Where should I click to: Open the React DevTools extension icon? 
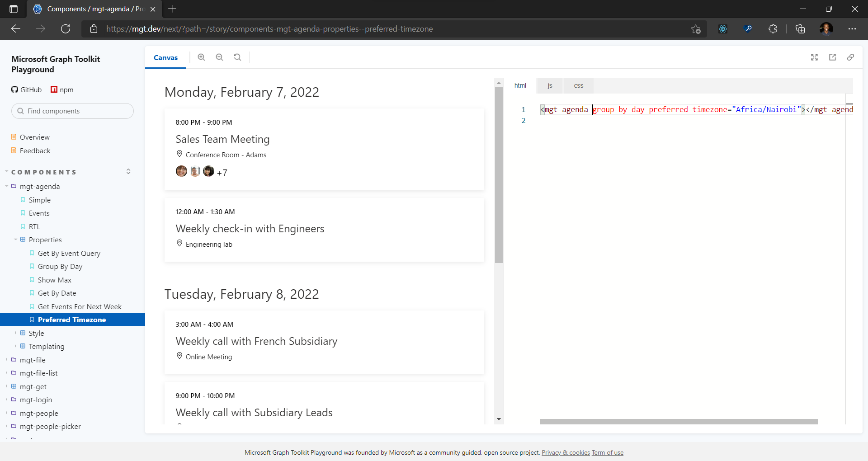[723, 29]
